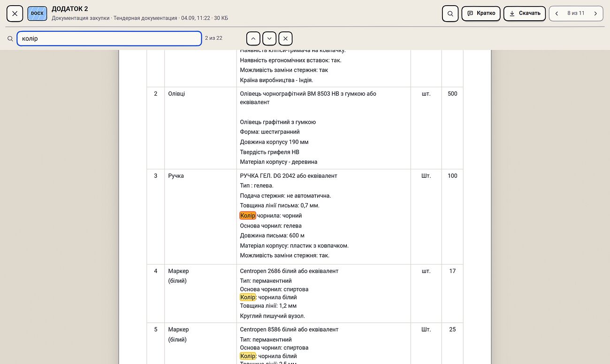Viewport: 610px width, 364px height.
Task: Click the search field containing колір
Action: click(x=109, y=38)
